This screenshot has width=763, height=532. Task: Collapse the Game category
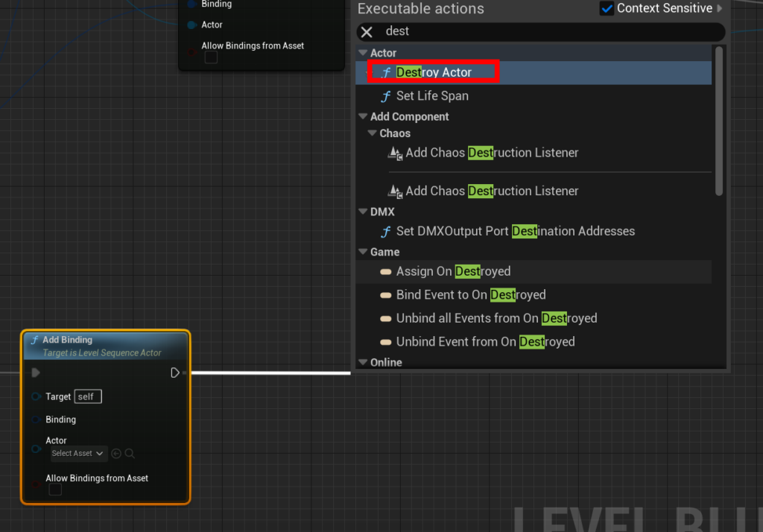(x=363, y=252)
